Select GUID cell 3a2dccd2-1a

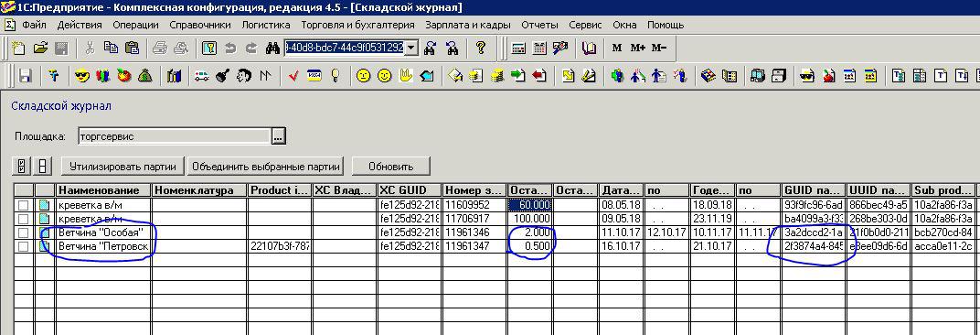coord(814,232)
